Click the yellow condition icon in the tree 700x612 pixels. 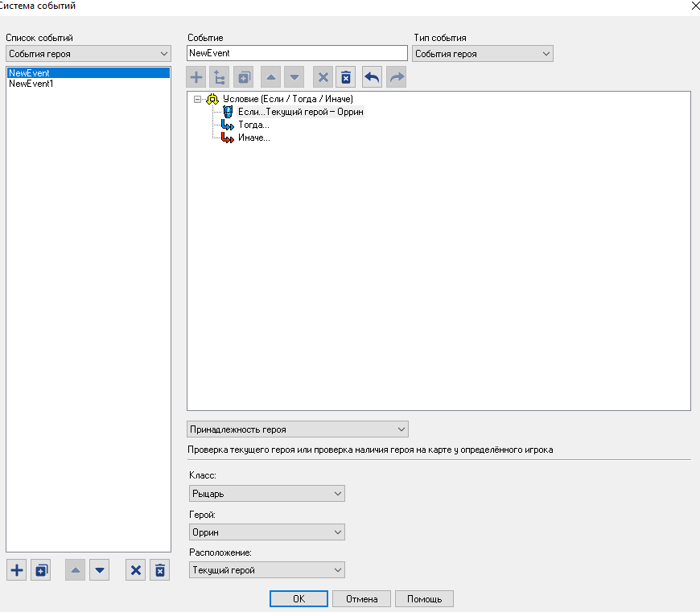(212, 99)
